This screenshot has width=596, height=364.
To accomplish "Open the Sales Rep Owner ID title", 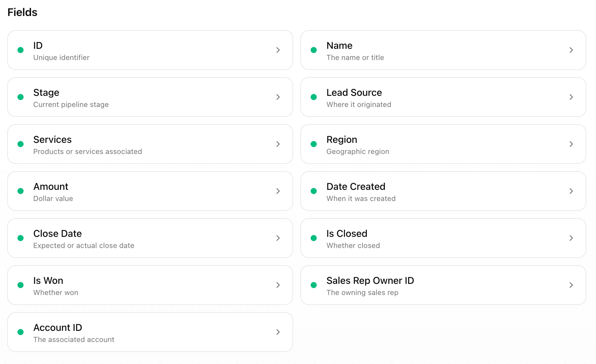I will point(370,281).
